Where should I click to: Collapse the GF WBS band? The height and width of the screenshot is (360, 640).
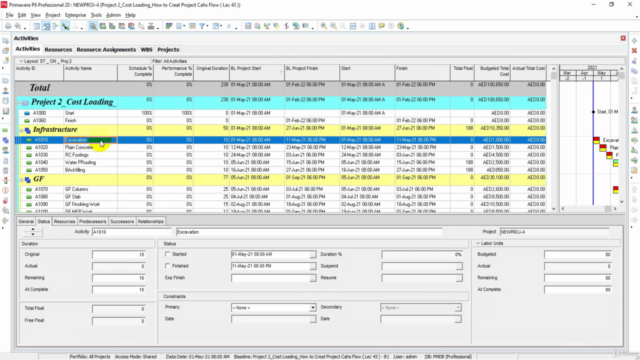point(22,180)
